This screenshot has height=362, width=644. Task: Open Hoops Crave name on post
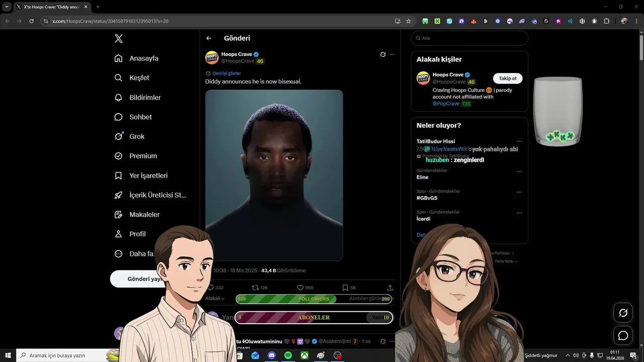[x=236, y=54]
